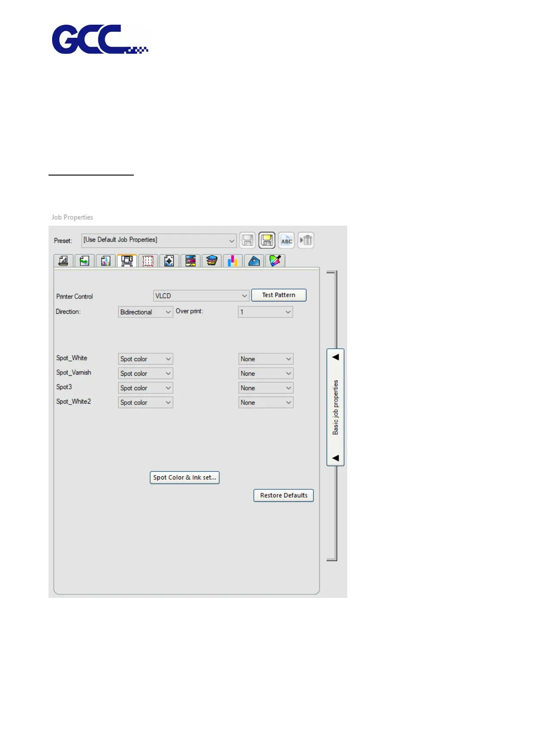
Task: Open Spot3 None dropdown
Action: click(x=266, y=388)
